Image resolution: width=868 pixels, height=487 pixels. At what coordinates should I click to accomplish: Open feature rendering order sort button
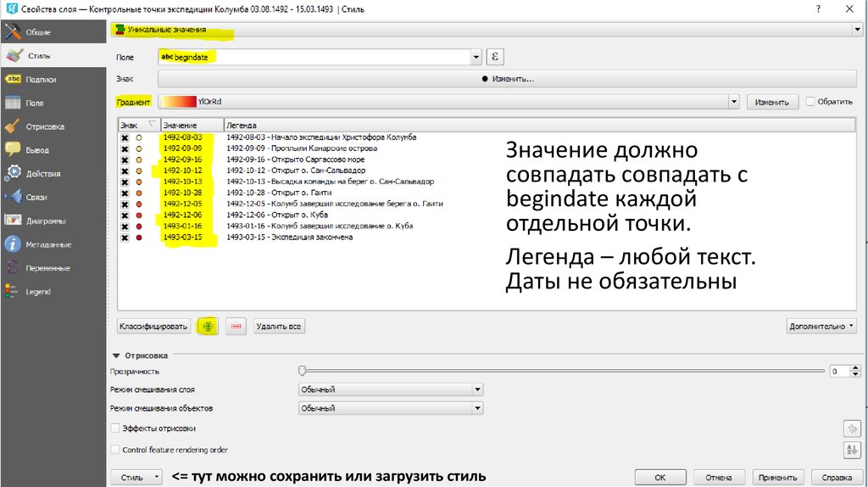point(852,451)
